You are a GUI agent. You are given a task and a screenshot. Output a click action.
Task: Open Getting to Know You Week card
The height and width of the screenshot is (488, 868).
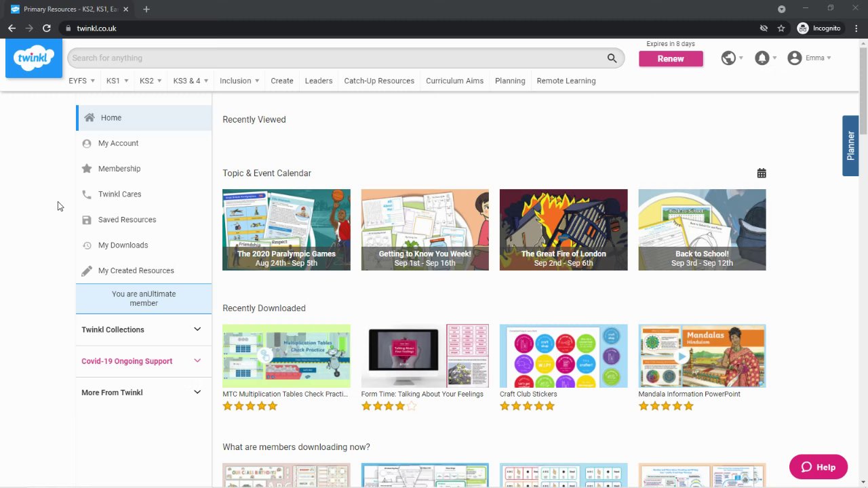coord(425,230)
